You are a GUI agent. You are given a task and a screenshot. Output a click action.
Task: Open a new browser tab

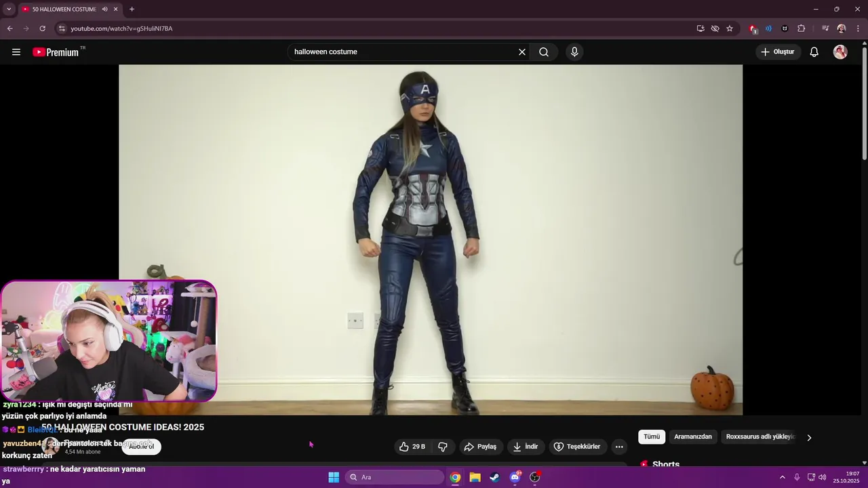click(132, 9)
